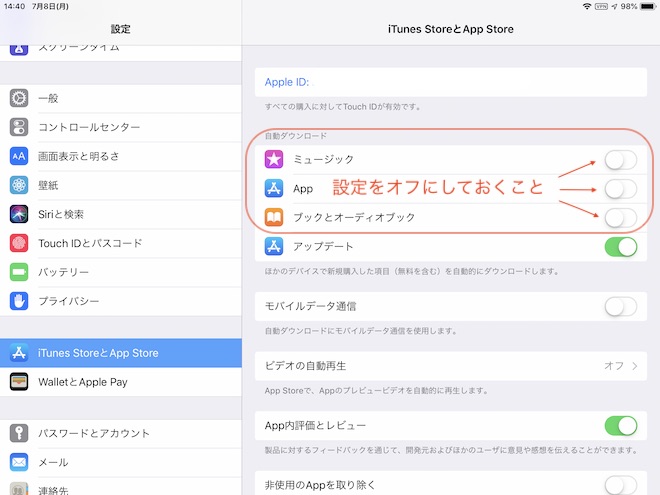Tap the Music (ミュージック) star icon
The image size is (660, 495).
274,159
